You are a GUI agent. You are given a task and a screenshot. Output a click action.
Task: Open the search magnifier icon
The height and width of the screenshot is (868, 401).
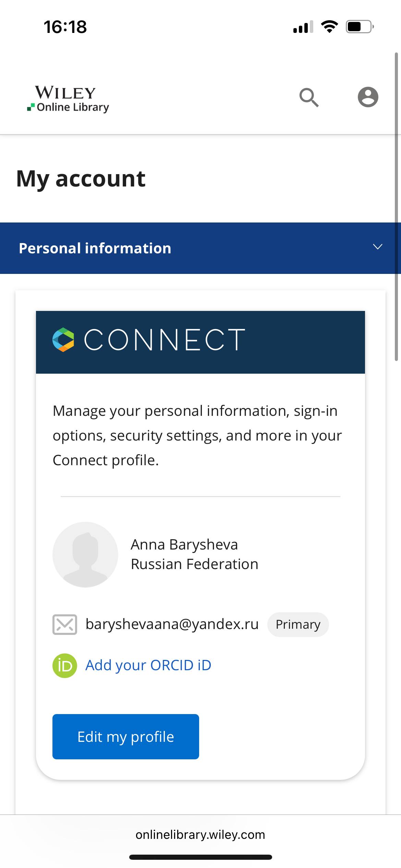coord(309,98)
